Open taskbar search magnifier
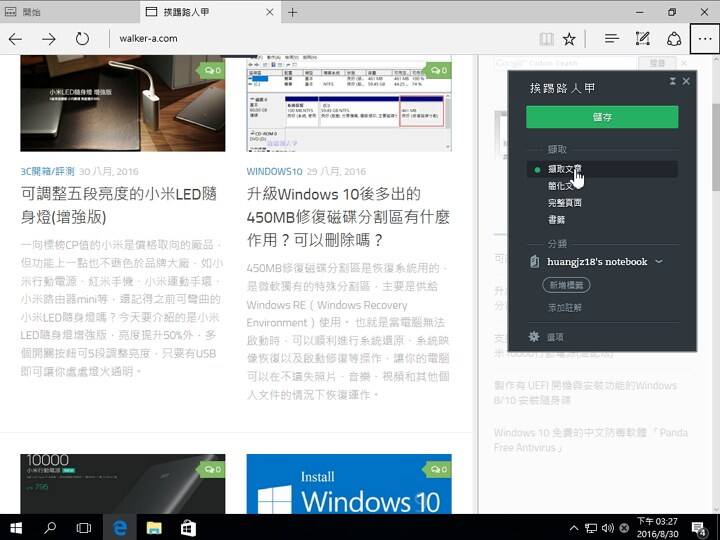720x540 pixels. (x=50, y=528)
